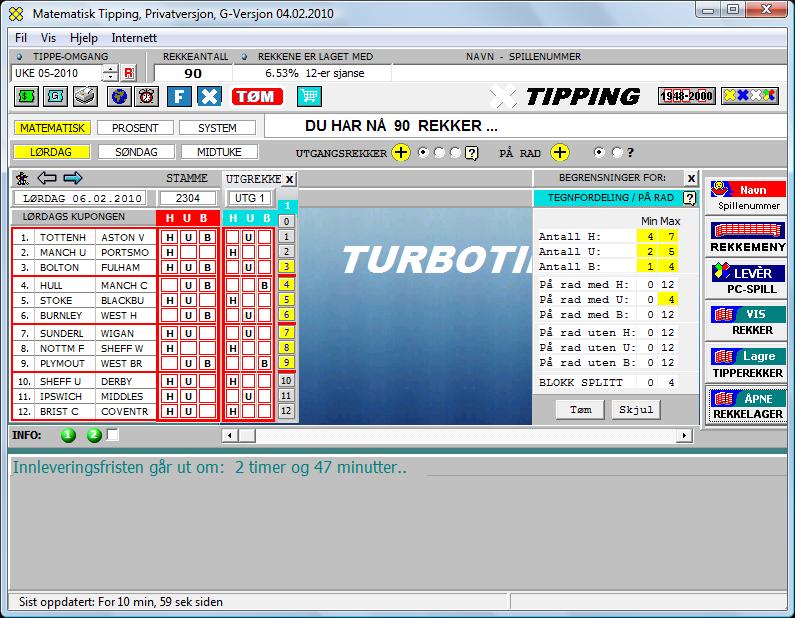Screen dimensions: 795x618
Task: Select the MATEMATISK tab
Action: [x=52, y=128]
